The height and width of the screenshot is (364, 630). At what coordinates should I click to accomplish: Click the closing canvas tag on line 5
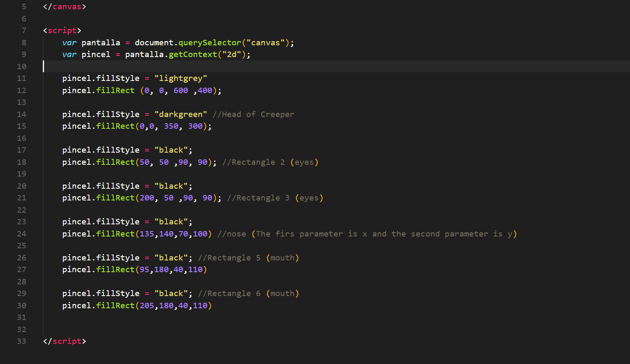[65, 7]
